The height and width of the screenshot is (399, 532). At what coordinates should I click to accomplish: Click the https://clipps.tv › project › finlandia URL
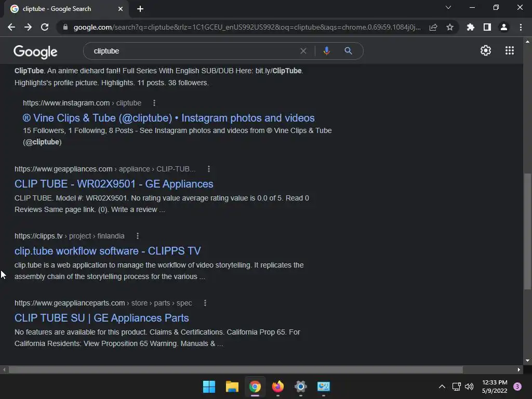pyautogui.click(x=70, y=236)
